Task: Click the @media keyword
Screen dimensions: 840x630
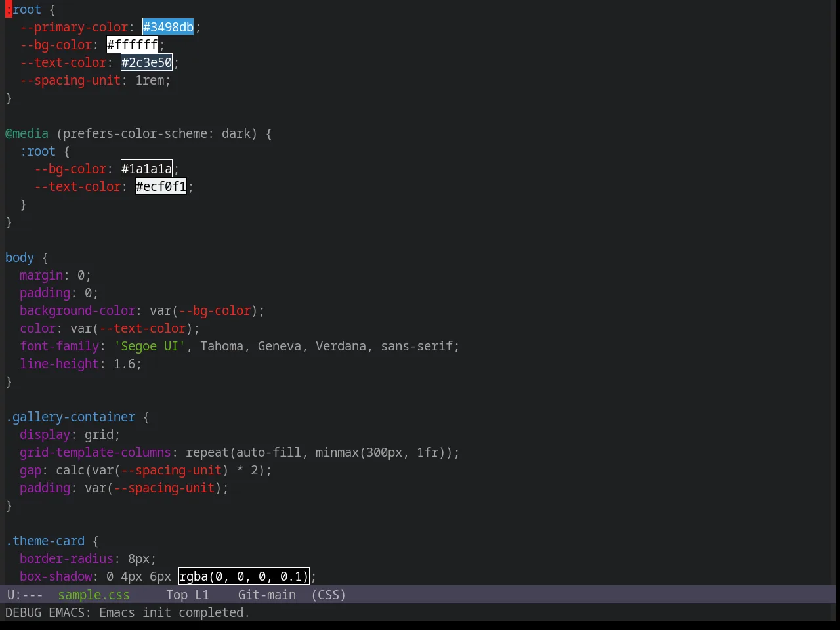Action: pos(27,133)
